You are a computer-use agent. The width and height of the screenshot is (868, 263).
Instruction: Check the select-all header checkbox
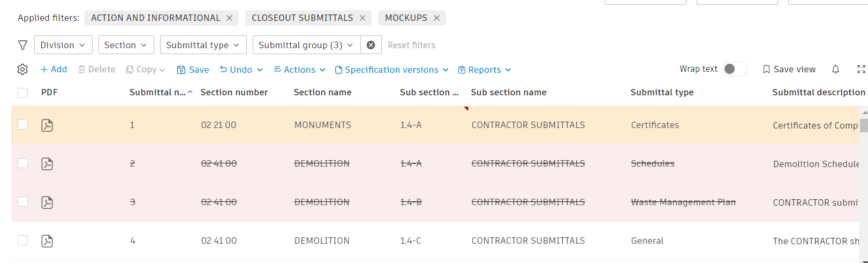point(23,93)
